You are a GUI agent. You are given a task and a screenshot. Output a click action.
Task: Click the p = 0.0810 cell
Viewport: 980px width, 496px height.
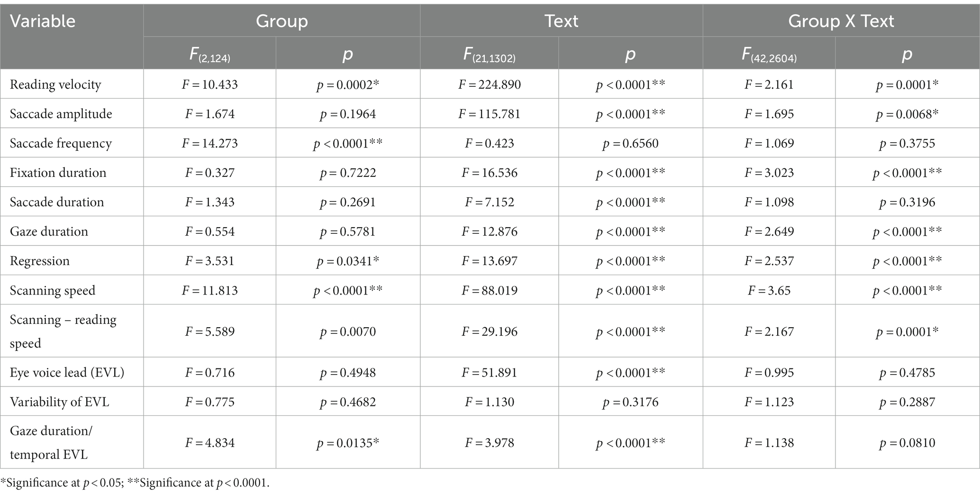(907, 443)
